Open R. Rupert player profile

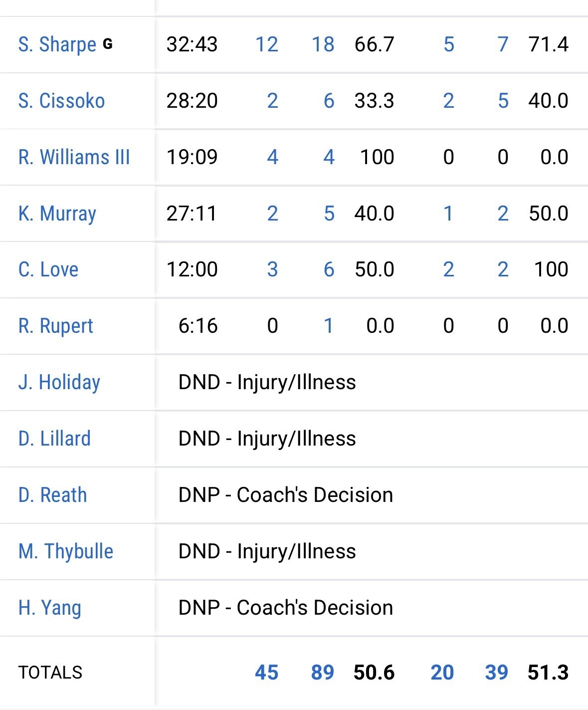[55, 326]
